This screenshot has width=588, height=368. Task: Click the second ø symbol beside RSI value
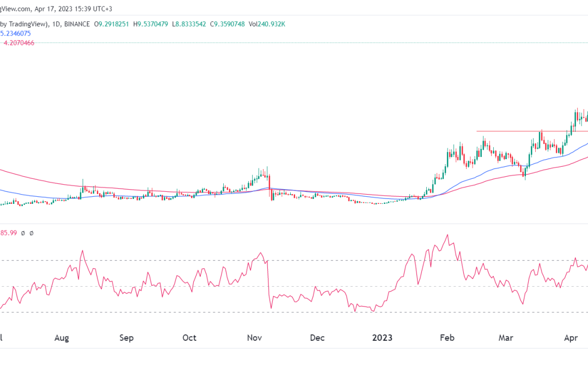[31, 233]
